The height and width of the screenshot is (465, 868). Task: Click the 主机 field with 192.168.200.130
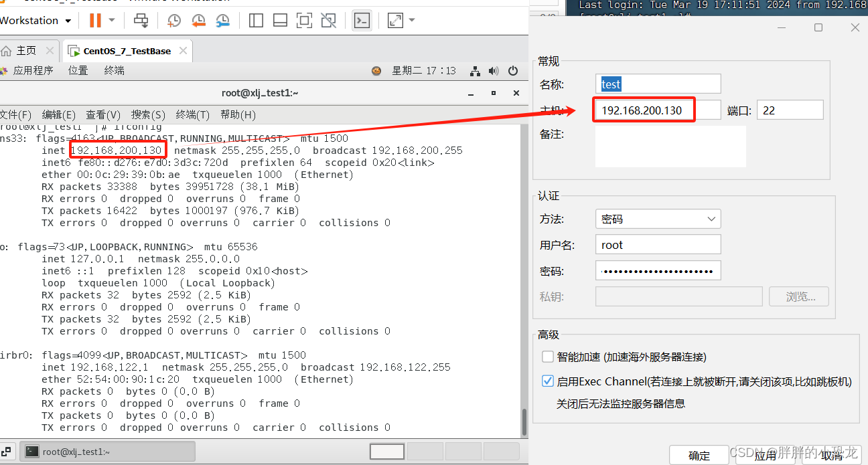[x=658, y=110]
